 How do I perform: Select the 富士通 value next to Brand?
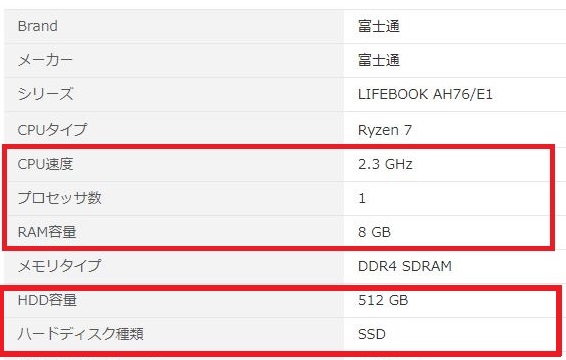click(379, 26)
